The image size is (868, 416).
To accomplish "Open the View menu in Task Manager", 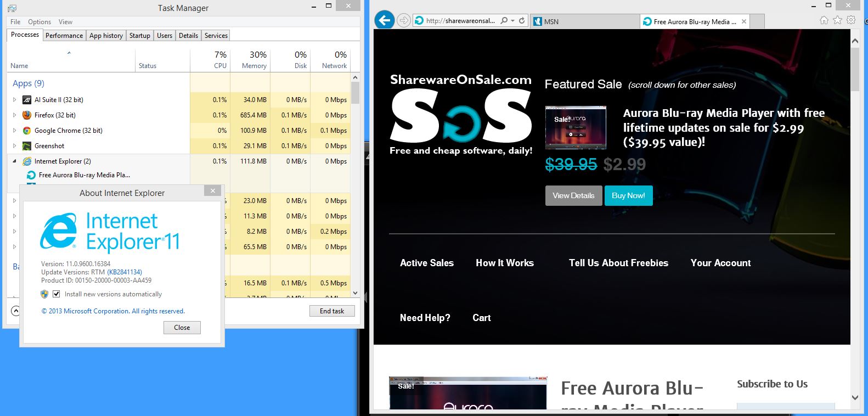I will [65, 22].
